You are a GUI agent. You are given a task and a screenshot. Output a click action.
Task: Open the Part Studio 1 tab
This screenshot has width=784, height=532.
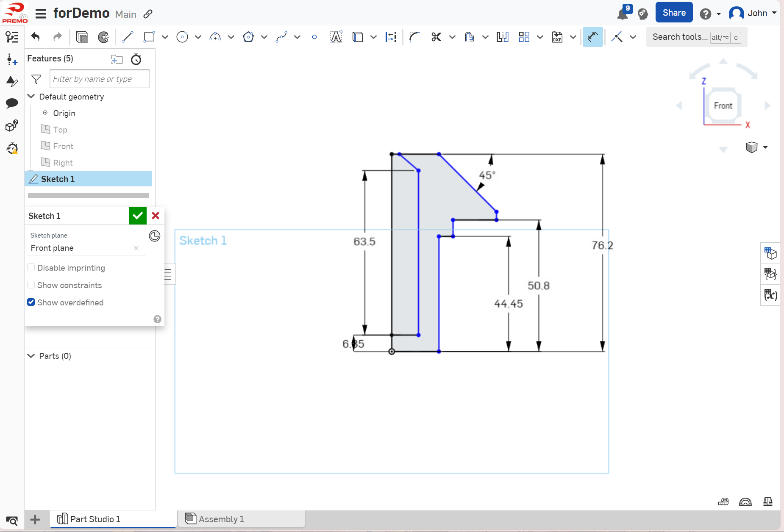click(95, 519)
